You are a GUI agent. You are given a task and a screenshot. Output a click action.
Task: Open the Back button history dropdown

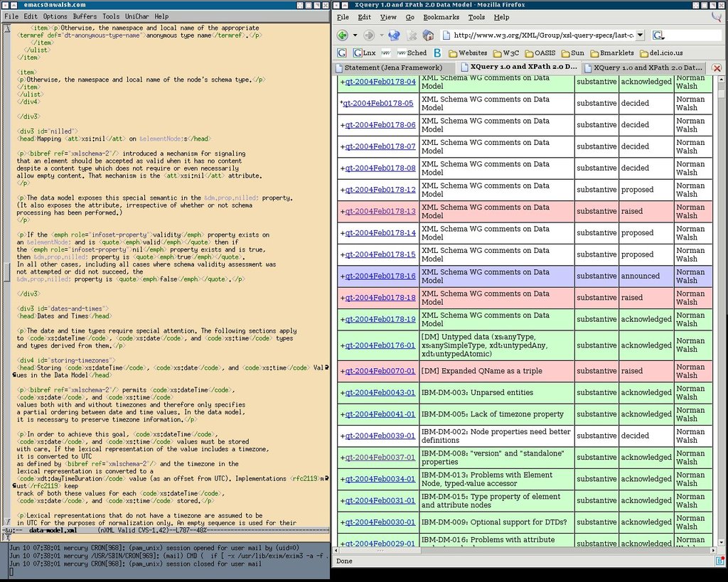355,36
